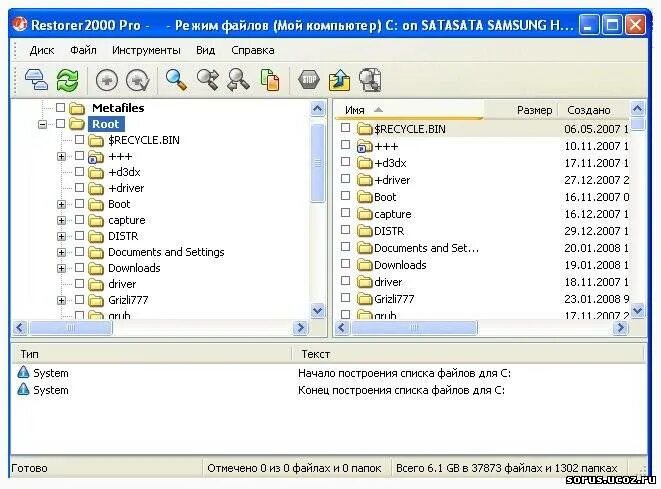Click the round back arrow button
This screenshot has width=661, height=489.
click(x=107, y=80)
